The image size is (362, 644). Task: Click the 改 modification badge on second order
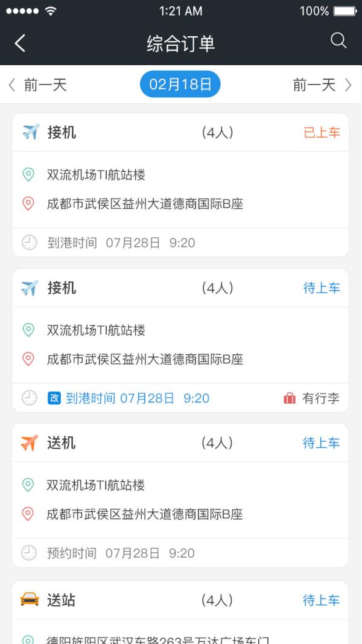click(54, 398)
